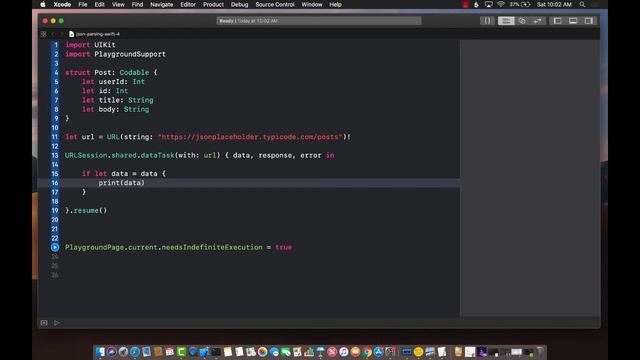The height and width of the screenshot is (360, 640).
Task: Switch to the Version editor arrows button
Action: coord(538,21)
